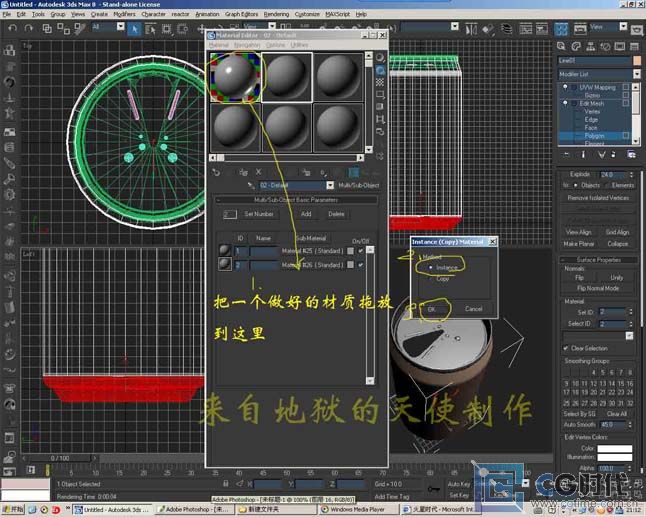646x517 pixels.
Task: Click the Set Number button
Action: click(x=259, y=214)
